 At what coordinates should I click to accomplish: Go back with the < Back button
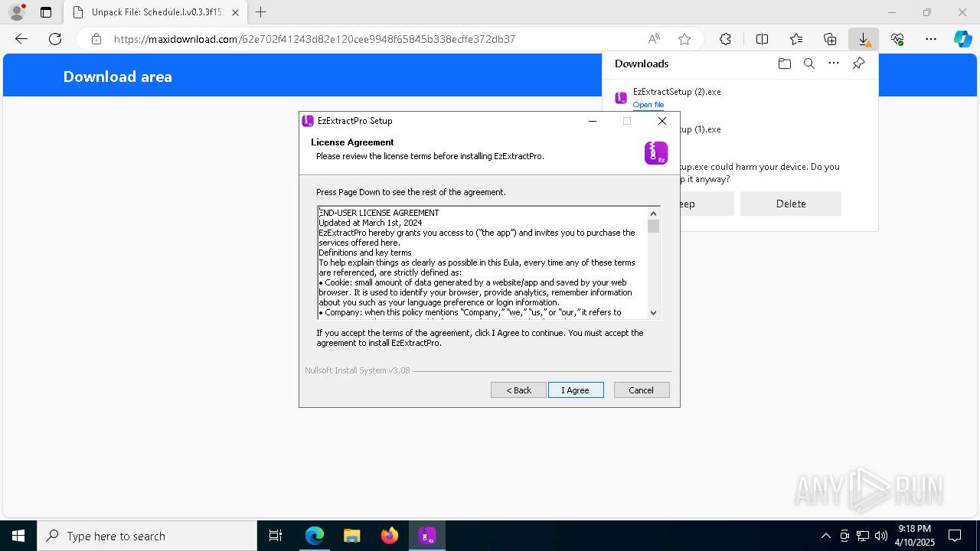pos(518,390)
